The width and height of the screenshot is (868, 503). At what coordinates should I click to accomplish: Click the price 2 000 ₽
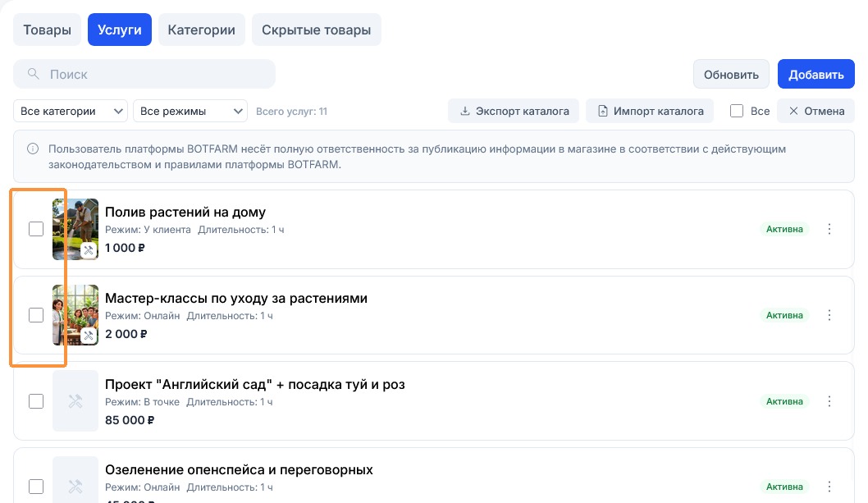tap(126, 334)
